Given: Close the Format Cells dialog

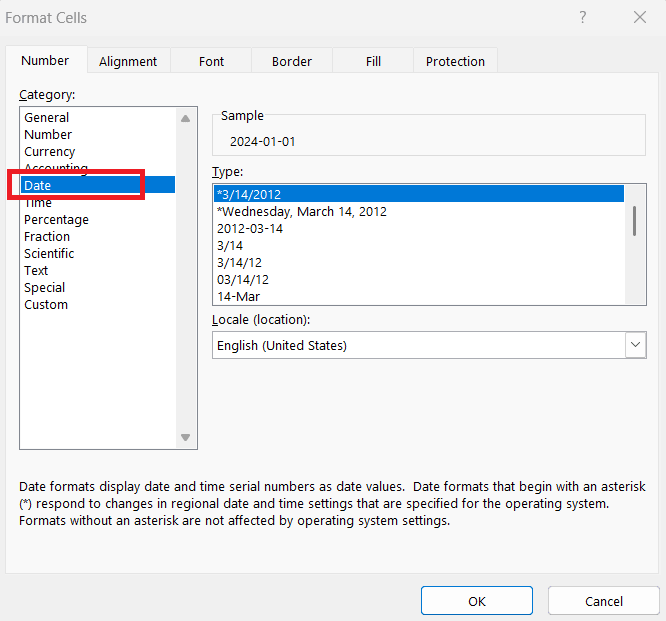Looking at the screenshot, I should 640,18.
